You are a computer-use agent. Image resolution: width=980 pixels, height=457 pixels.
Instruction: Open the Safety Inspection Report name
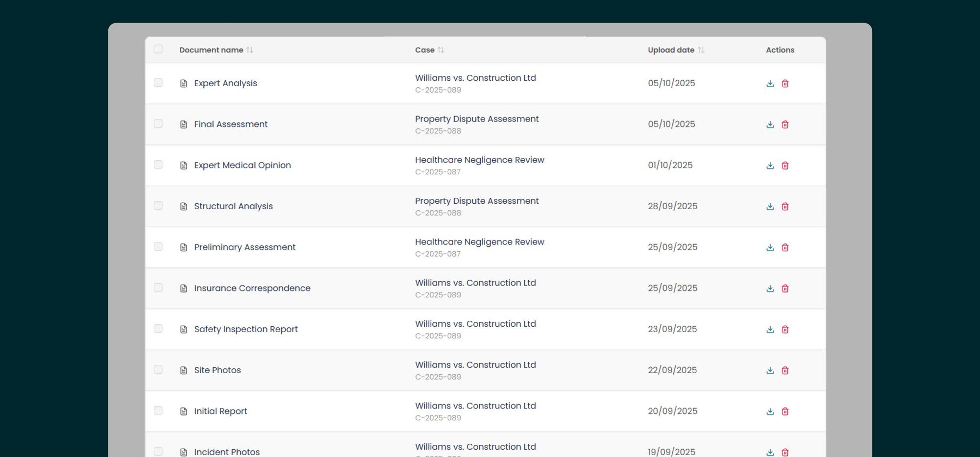pos(246,329)
